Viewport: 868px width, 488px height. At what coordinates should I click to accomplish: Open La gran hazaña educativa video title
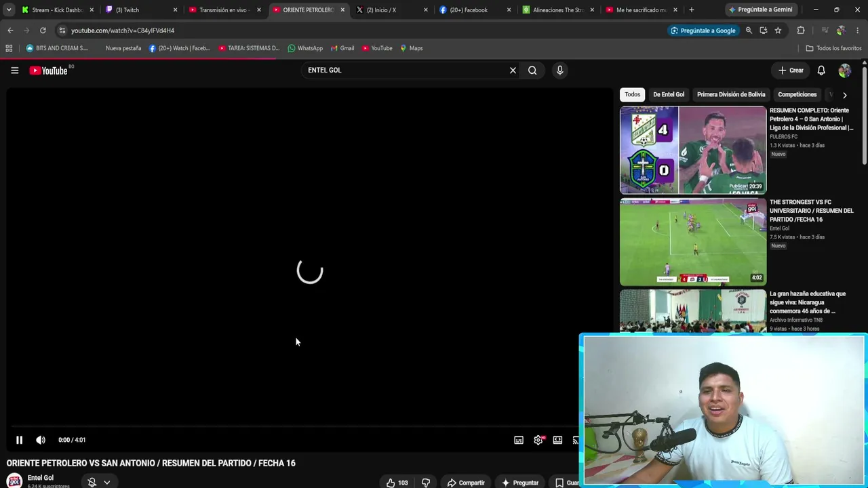808,302
